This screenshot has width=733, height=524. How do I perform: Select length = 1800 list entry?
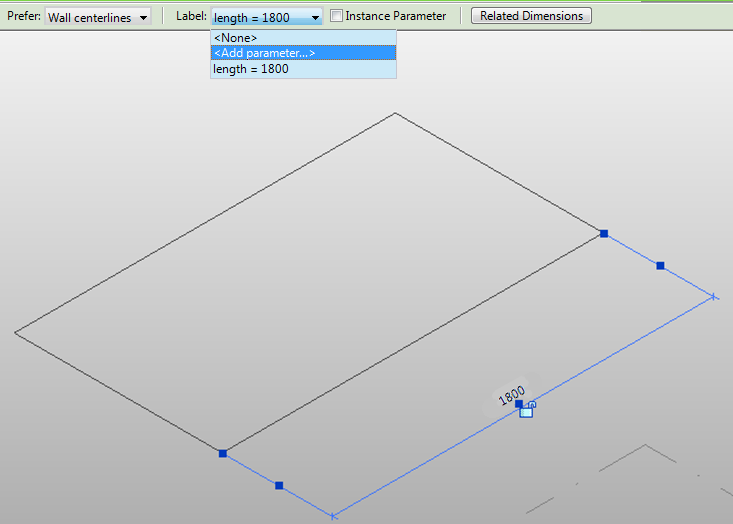(303, 69)
